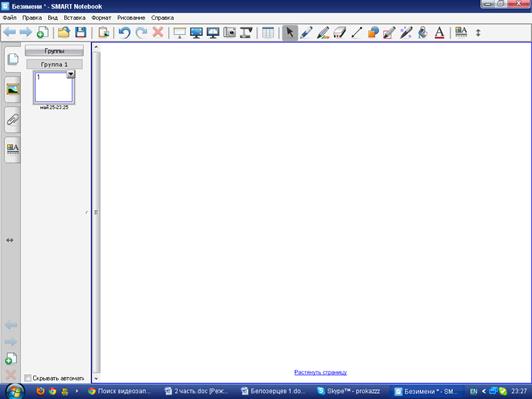This screenshot has height=399, width=532.
Task: Collapse the Группа 1 header
Action: [54, 64]
